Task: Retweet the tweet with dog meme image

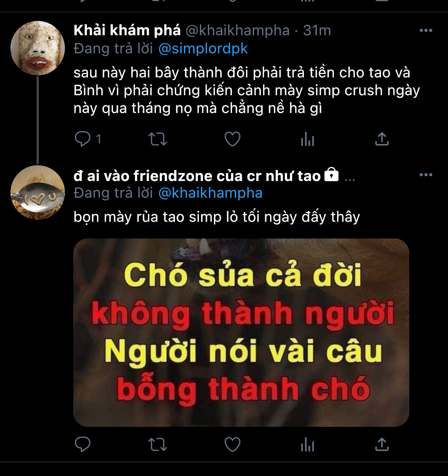Action: [158, 445]
